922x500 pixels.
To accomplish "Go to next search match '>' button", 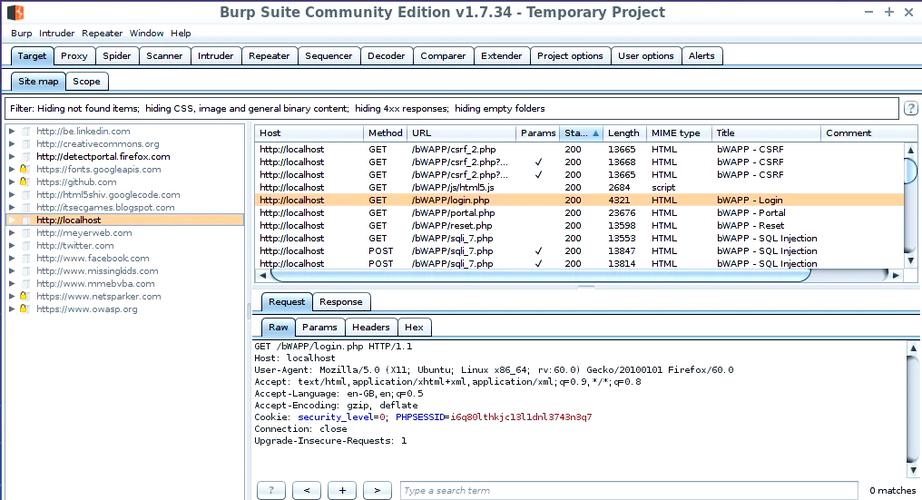I will pyautogui.click(x=377, y=490).
